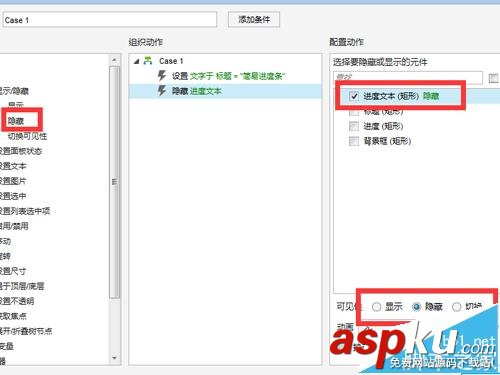Choose the 设置选中 action
Viewport: 500px width, 375px height.
[x=13, y=196]
